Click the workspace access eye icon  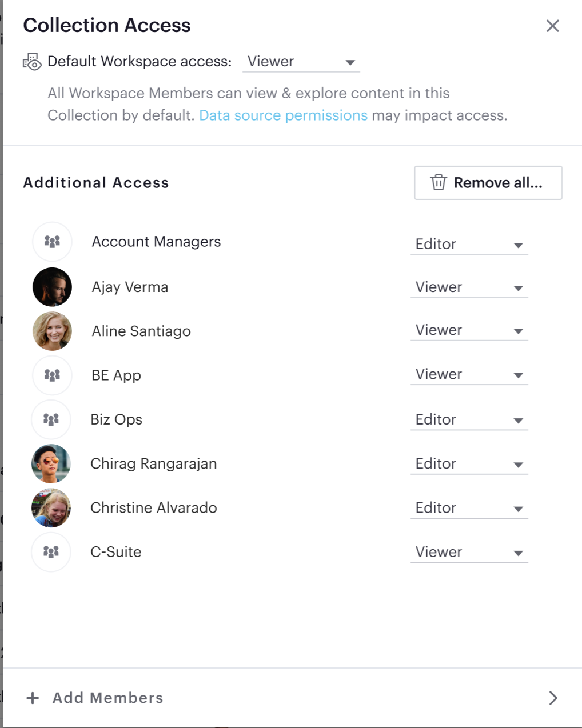pyautogui.click(x=32, y=62)
